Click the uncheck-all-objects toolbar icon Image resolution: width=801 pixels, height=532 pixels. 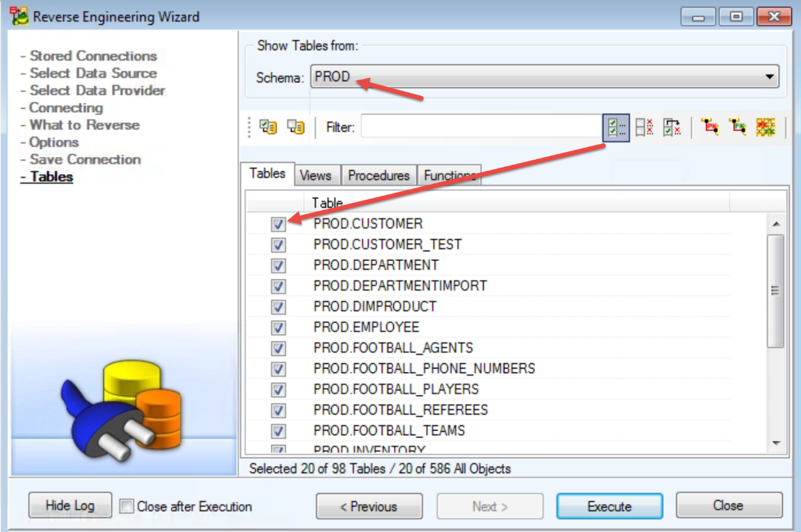(296, 127)
